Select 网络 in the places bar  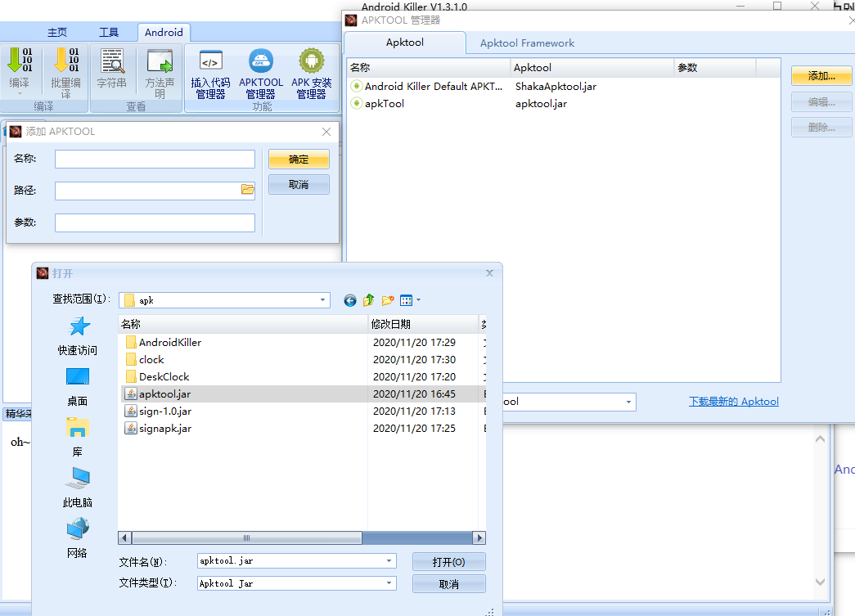coord(78,539)
